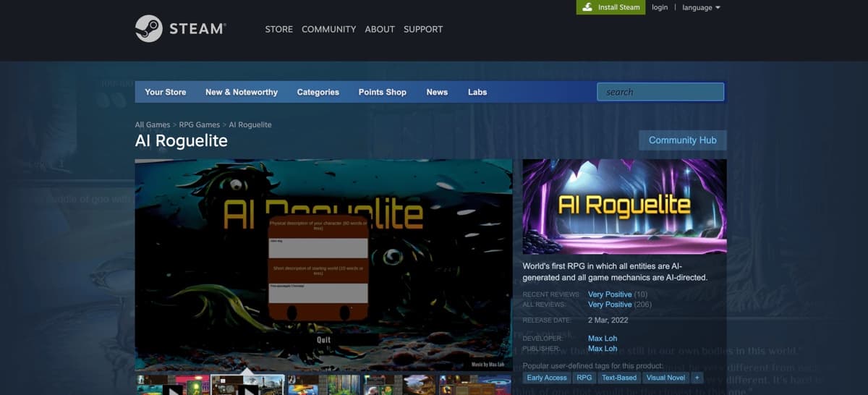The width and height of the screenshot is (868, 395).
Task: Select the Your Store tab
Action: tap(166, 92)
